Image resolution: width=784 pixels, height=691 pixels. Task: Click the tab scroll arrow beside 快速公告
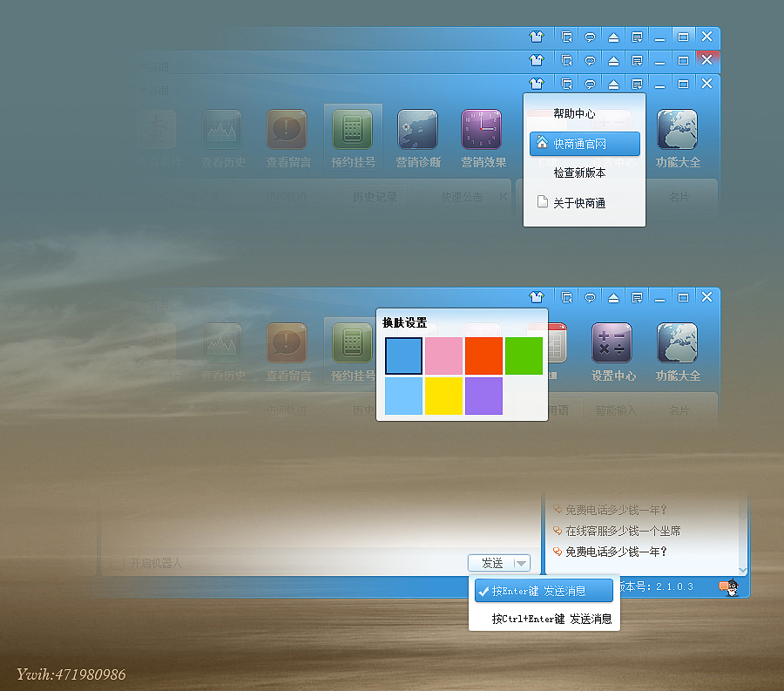[x=504, y=197]
